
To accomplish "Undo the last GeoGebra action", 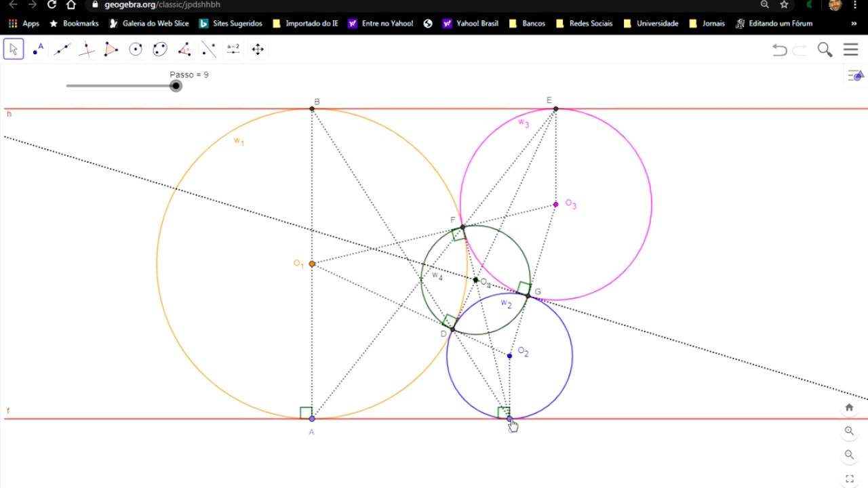I will click(780, 49).
